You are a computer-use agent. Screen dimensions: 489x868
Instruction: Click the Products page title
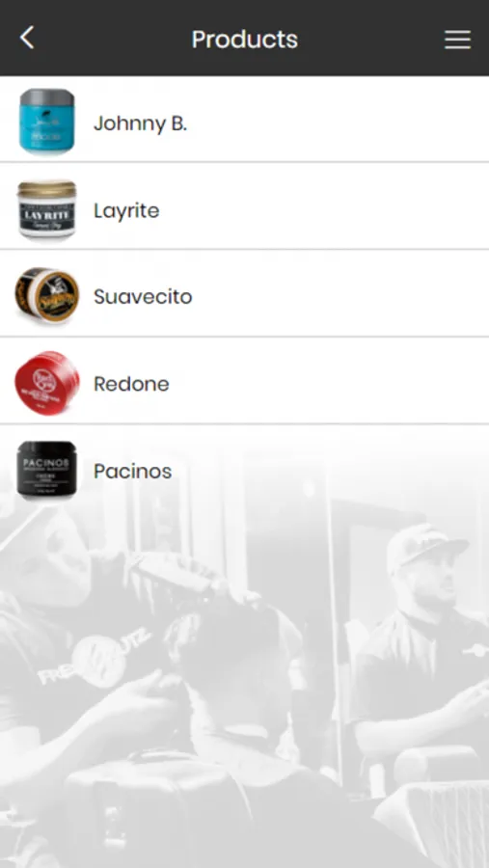pos(245,40)
